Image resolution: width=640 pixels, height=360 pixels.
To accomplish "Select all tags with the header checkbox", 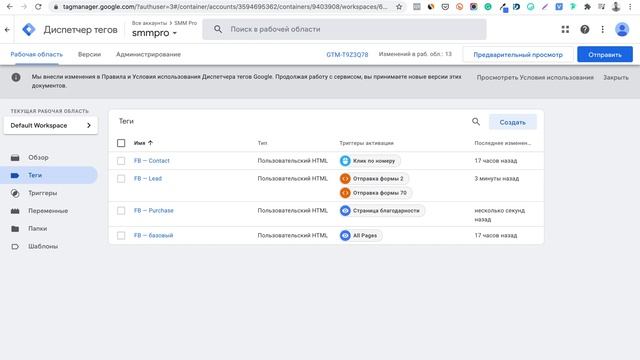I will click(x=121, y=143).
